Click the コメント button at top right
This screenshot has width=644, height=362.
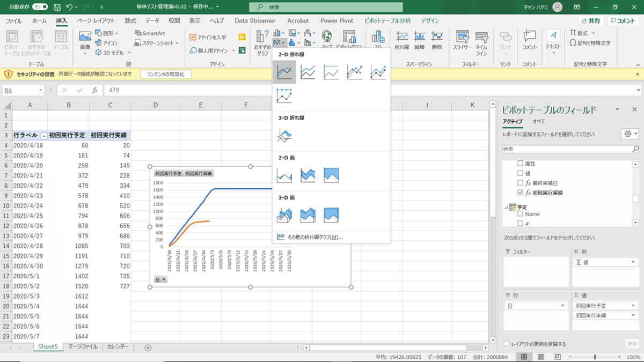623,21
